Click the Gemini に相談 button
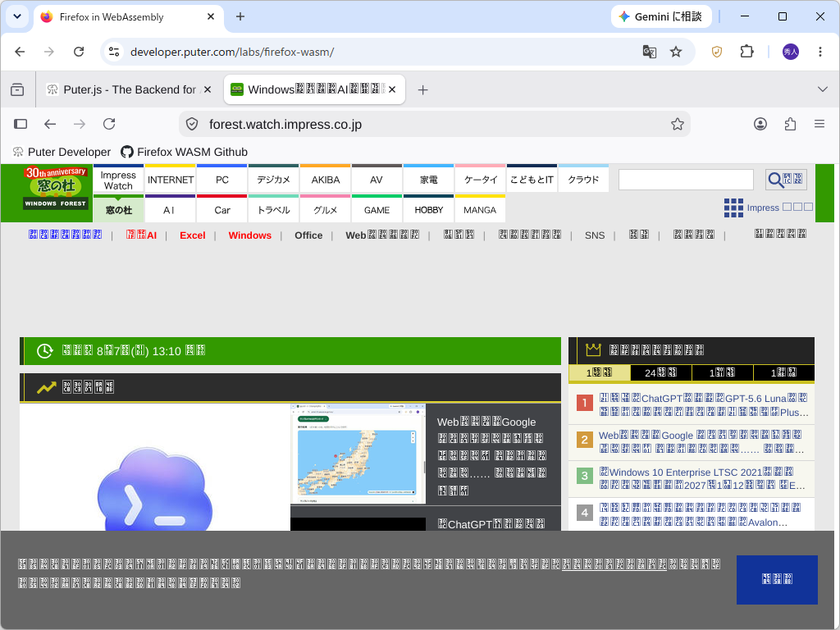 click(x=661, y=16)
